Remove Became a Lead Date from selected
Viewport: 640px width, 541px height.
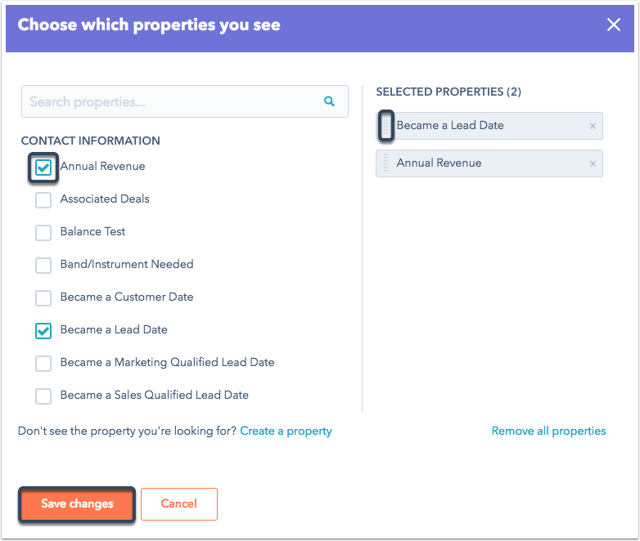point(593,126)
